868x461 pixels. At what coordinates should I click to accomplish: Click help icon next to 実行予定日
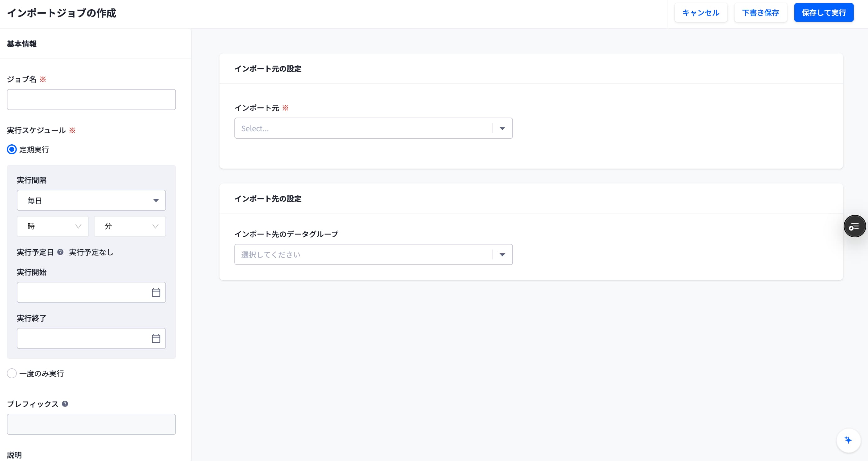[x=60, y=252]
